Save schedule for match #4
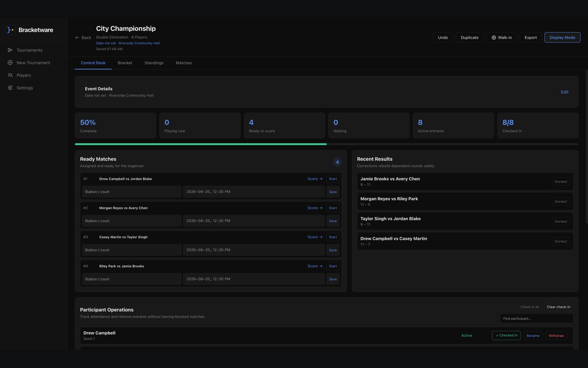588x368 pixels. pos(333,279)
